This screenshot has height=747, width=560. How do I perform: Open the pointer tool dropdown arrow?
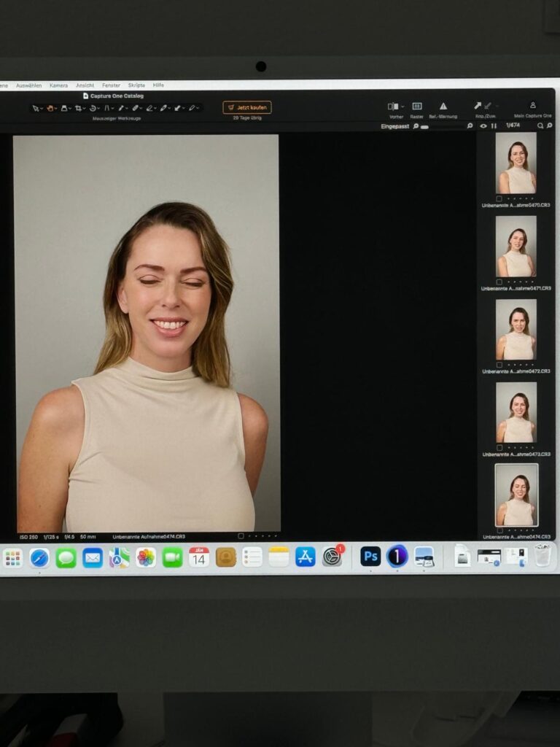point(42,109)
